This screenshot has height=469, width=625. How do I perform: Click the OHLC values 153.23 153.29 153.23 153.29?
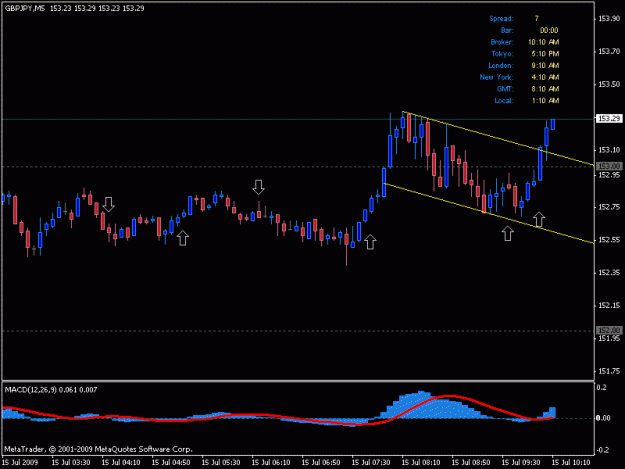pos(97,8)
